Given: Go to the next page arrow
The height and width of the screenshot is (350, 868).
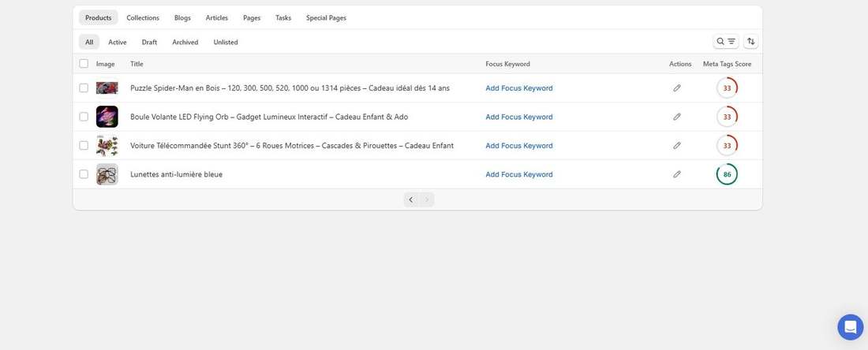Looking at the screenshot, I should [x=426, y=199].
